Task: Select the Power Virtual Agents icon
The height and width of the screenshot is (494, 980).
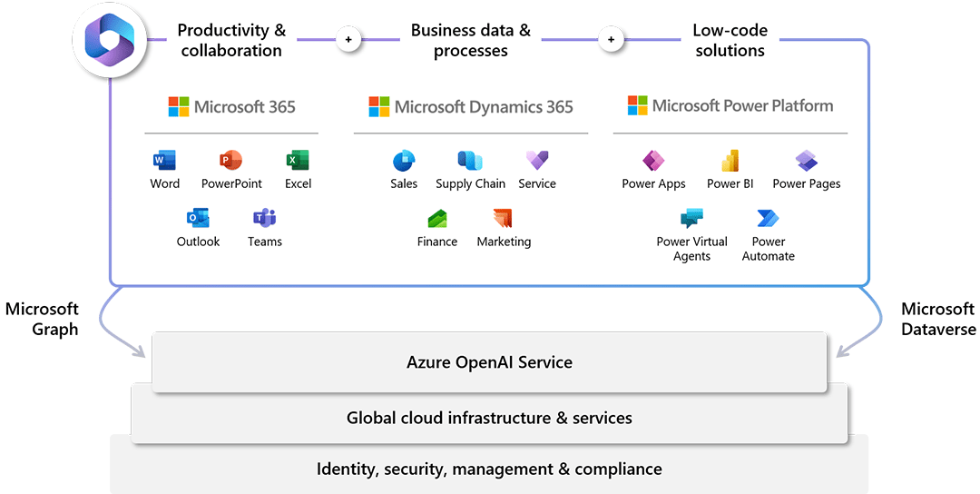Action: (691, 218)
